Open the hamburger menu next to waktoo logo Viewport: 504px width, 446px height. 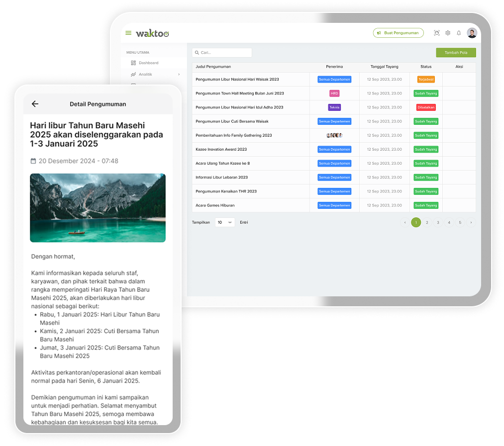point(128,33)
